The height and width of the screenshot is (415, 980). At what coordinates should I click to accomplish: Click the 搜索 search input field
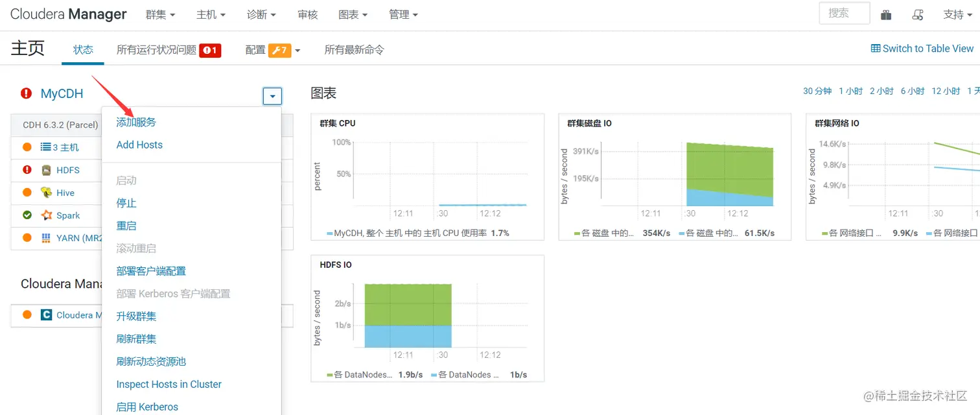(845, 14)
